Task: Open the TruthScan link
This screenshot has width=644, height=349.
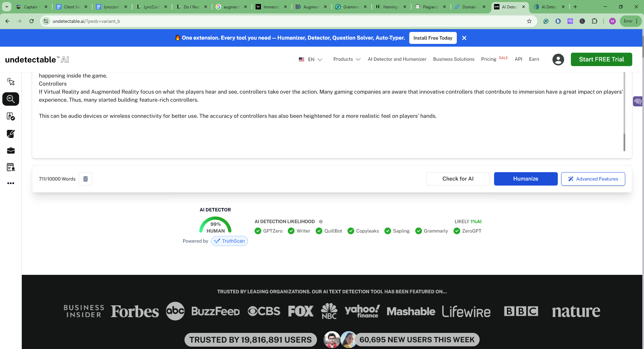Action: pyautogui.click(x=229, y=241)
